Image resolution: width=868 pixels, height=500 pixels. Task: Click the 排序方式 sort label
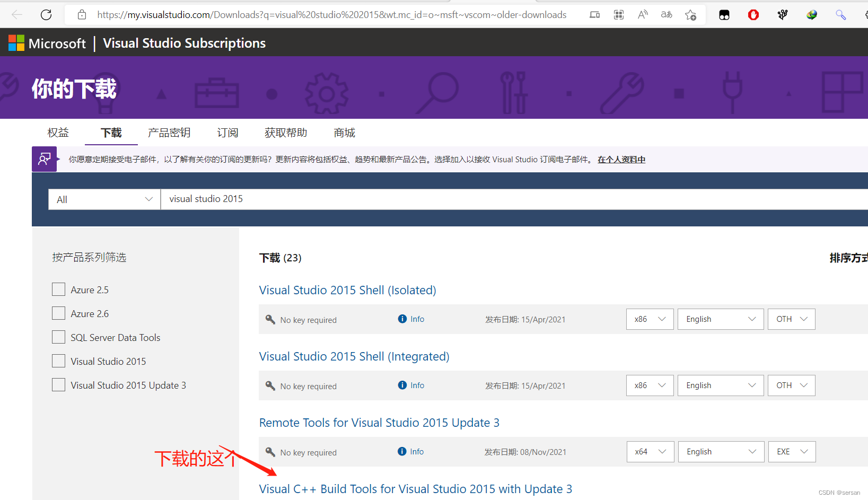point(849,258)
